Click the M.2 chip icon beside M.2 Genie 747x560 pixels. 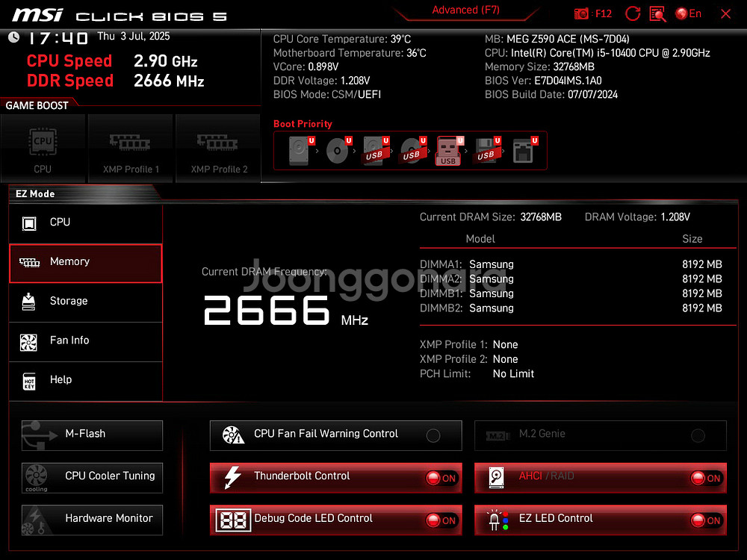pyautogui.click(x=498, y=436)
